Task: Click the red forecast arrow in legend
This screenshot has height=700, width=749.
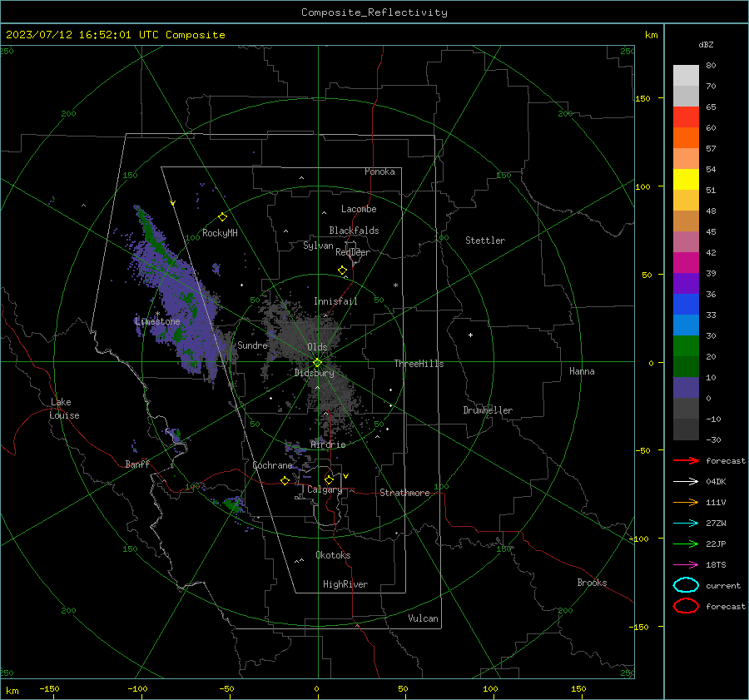Action: click(686, 460)
